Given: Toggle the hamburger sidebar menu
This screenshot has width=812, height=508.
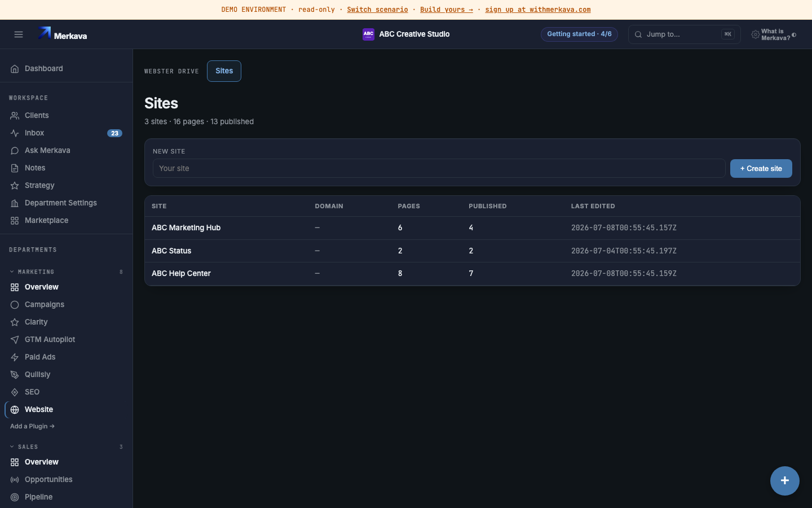Looking at the screenshot, I should tap(19, 34).
